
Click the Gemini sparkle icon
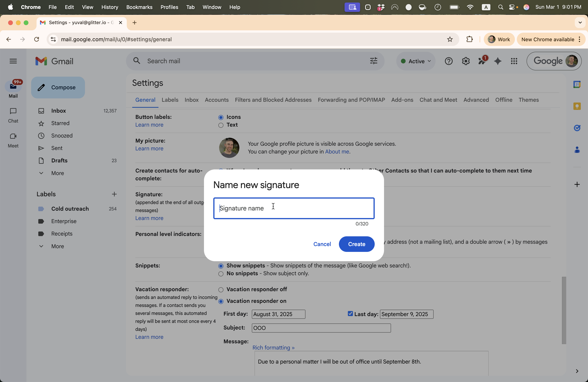point(498,61)
